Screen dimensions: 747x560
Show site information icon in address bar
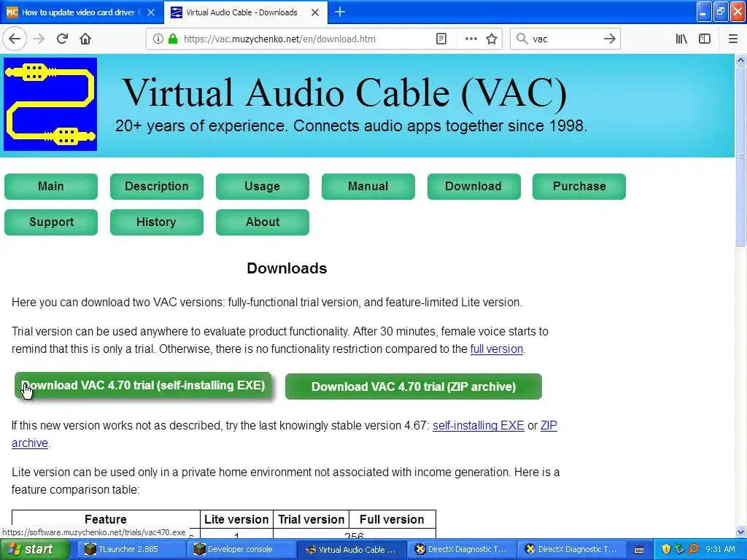tap(158, 39)
